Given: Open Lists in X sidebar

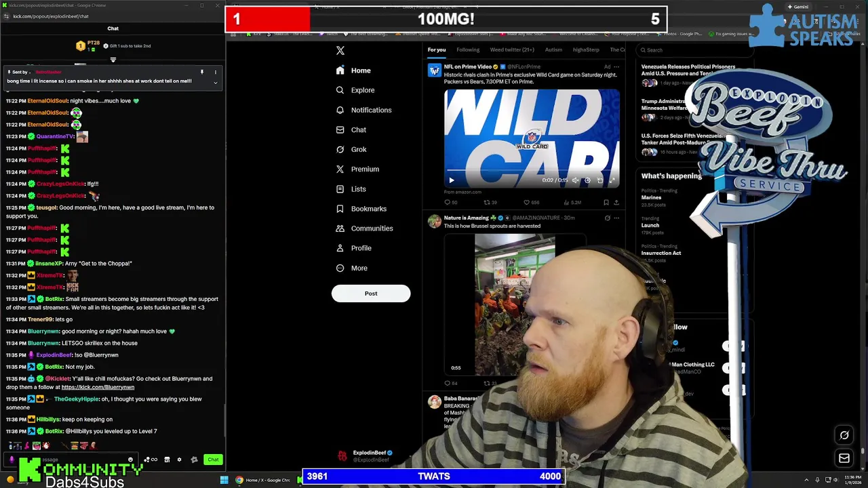Looking at the screenshot, I should tap(351, 189).
